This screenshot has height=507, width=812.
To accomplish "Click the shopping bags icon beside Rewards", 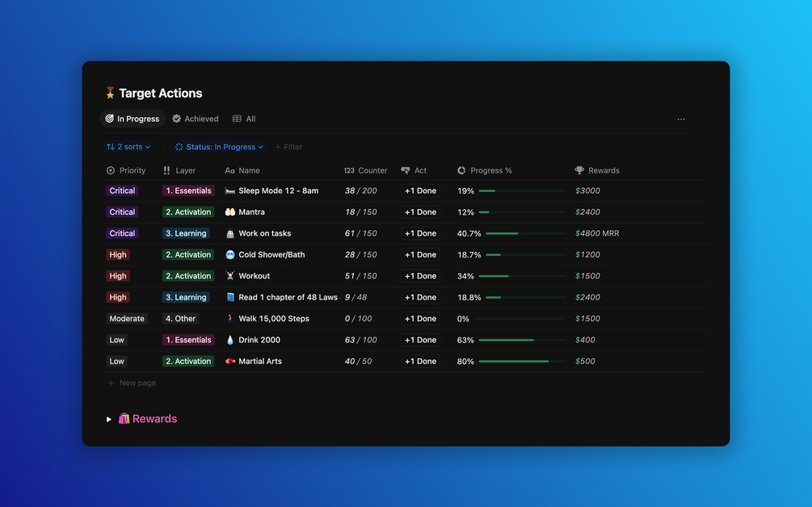I will point(124,418).
